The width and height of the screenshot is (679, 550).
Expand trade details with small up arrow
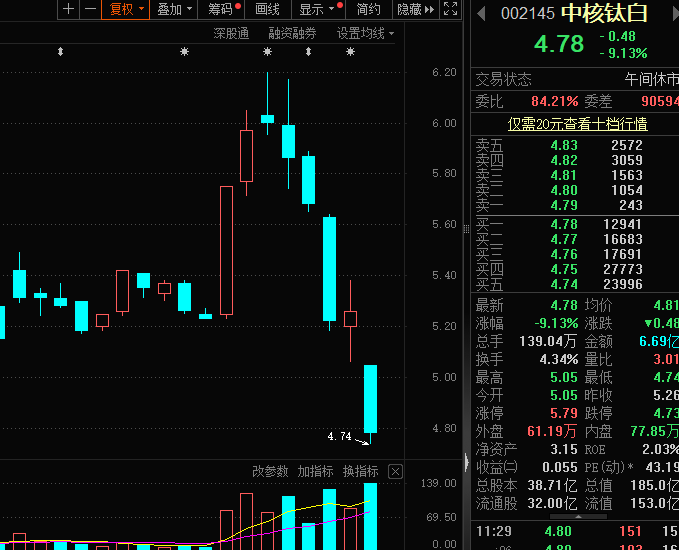click(578, 517)
